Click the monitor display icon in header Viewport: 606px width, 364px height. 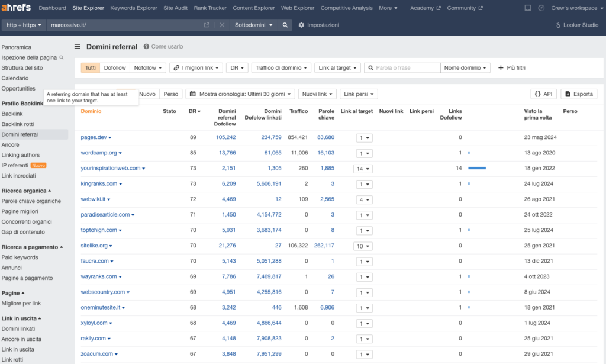527,8
